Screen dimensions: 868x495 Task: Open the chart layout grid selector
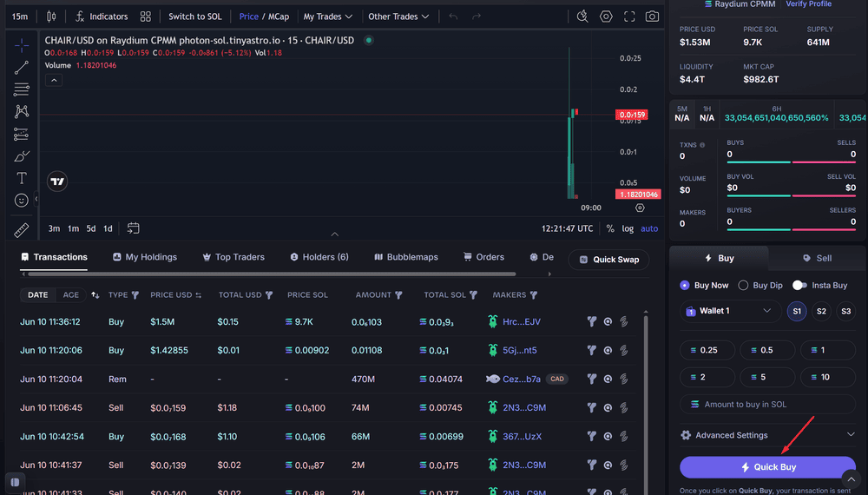click(x=146, y=16)
